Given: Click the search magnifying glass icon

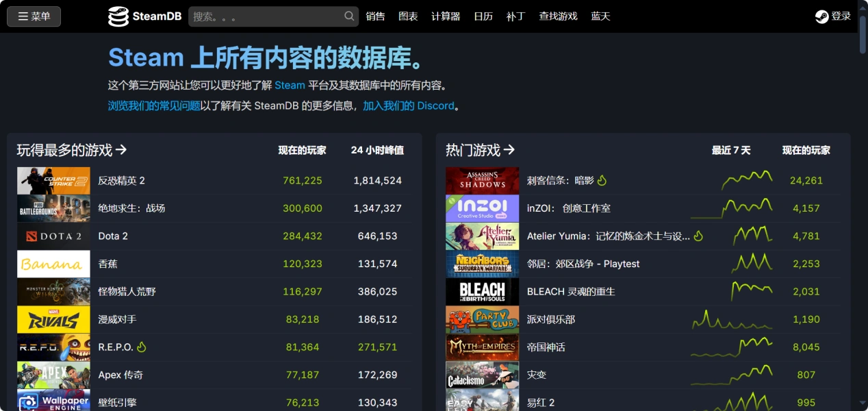Looking at the screenshot, I should point(348,16).
